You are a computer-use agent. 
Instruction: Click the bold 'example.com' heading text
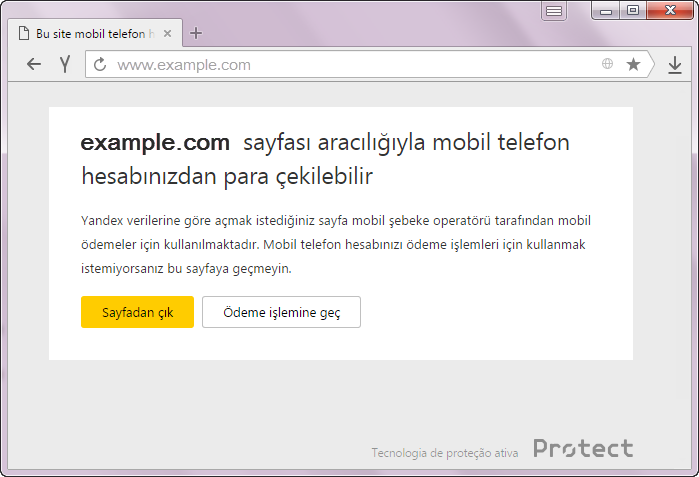click(x=155, y=143)
